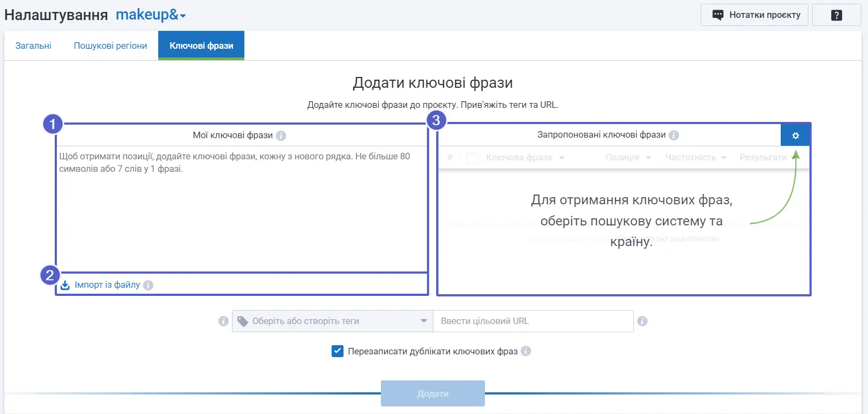Click the tag icon in the tags selector
Image resolution: width=868 pixels, height=414 pixels.
243,321
